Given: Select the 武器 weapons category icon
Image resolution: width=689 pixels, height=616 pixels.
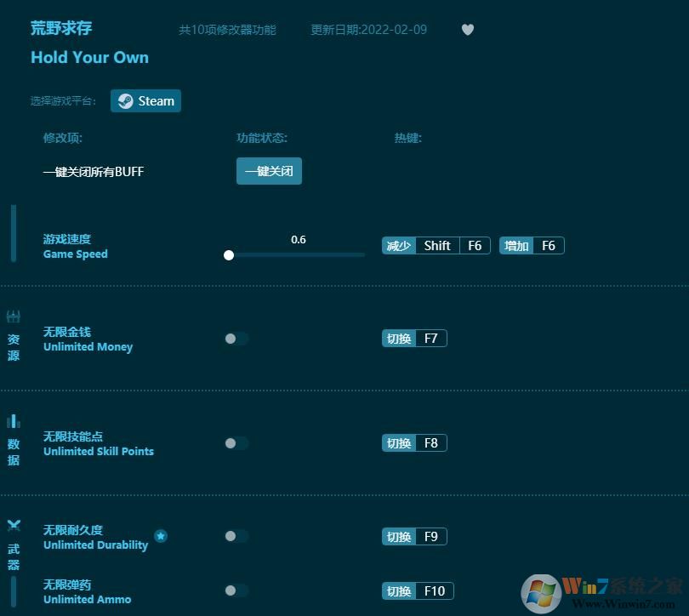Looking at the screenshot, I should 14,525.
